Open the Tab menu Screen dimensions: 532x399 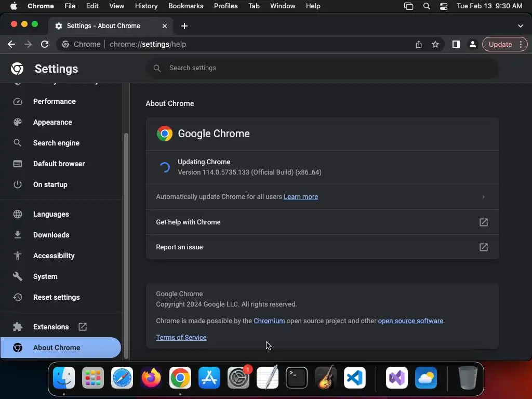254,6
